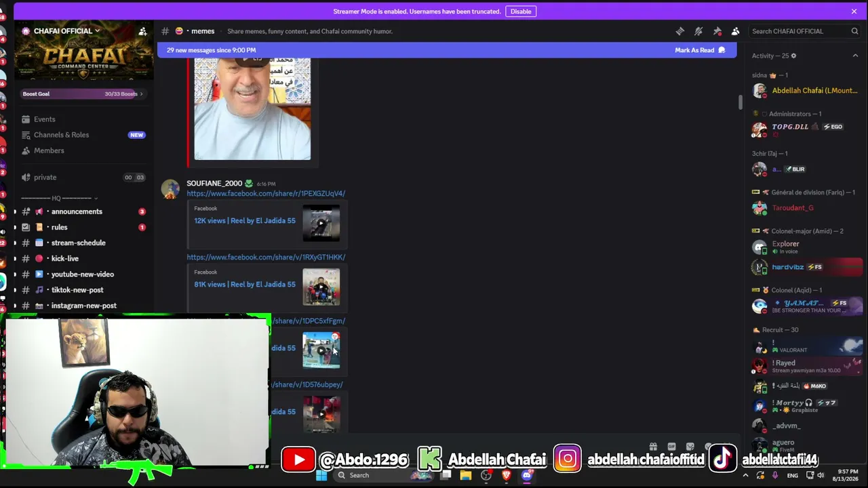Screen dimensions: 868x488
Task: Open the Boost Goal progress bar
Action: [x=84, y=94]
